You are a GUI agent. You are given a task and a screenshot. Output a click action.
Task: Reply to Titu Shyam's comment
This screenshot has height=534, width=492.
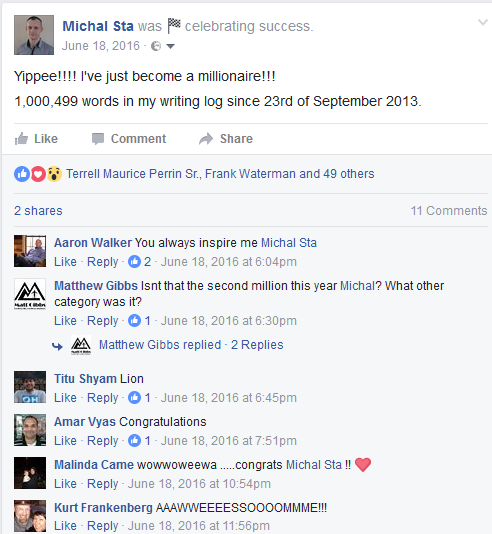pos(102,398)
